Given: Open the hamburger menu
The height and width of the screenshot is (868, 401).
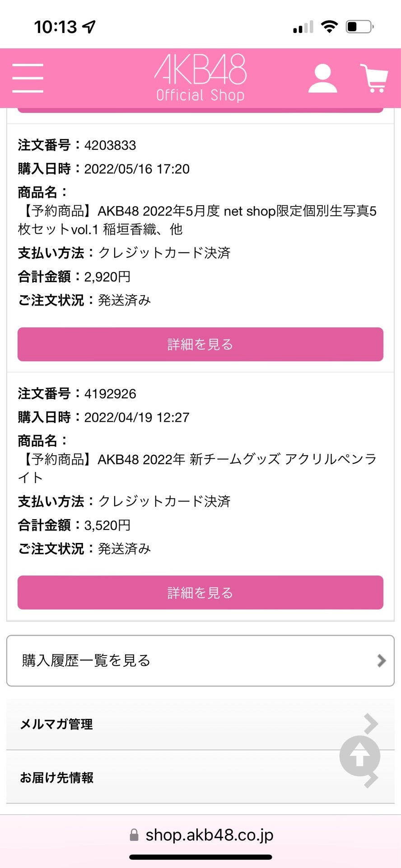Looking at the screenshot, I should click(x=28, y=78).
